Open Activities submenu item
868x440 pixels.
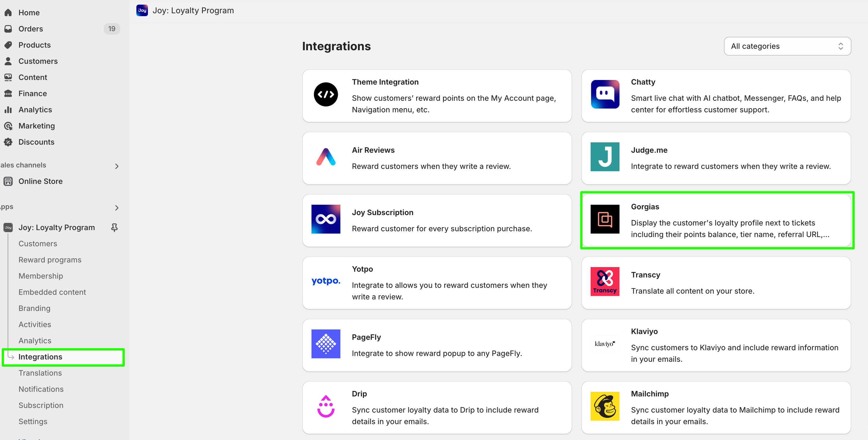click(35, 324)
